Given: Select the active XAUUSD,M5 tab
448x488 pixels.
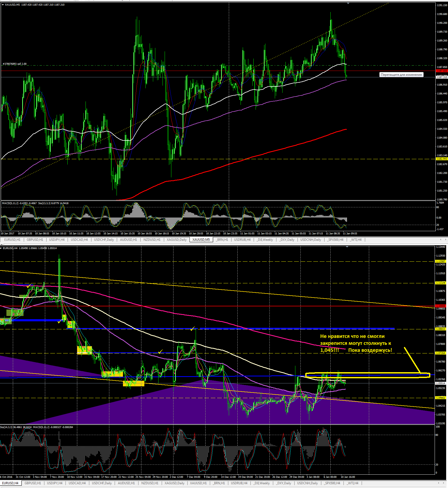Looking at the screenshot, I should [201, 240].
